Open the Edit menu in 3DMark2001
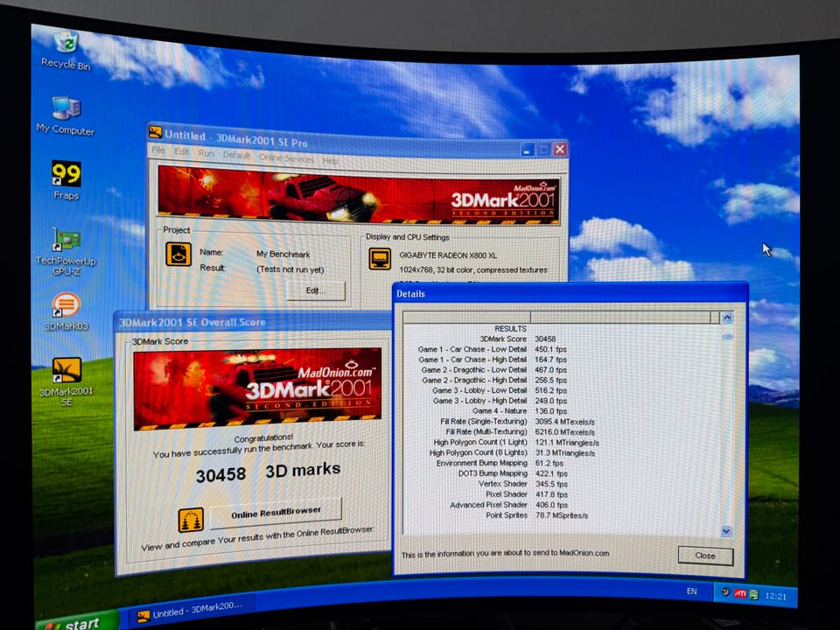The width and height of the screenshot is (840, 630). (x=182, y=151)
